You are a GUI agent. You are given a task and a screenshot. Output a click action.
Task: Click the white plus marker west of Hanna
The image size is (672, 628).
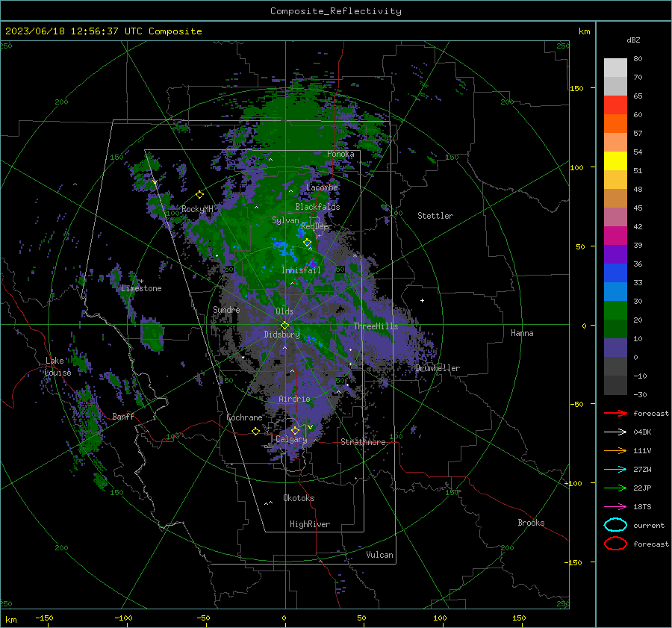click(422, 300)
